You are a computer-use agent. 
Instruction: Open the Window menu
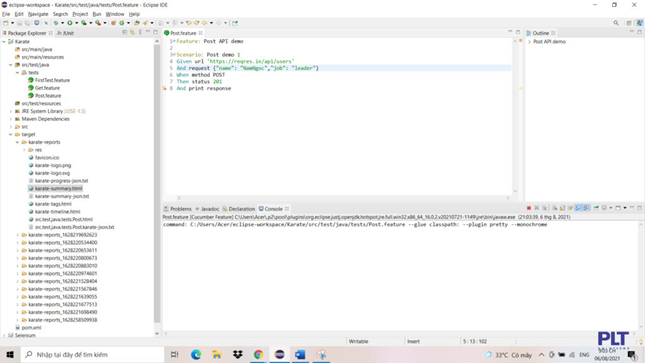pyautogui.click(x=115, y=14)
